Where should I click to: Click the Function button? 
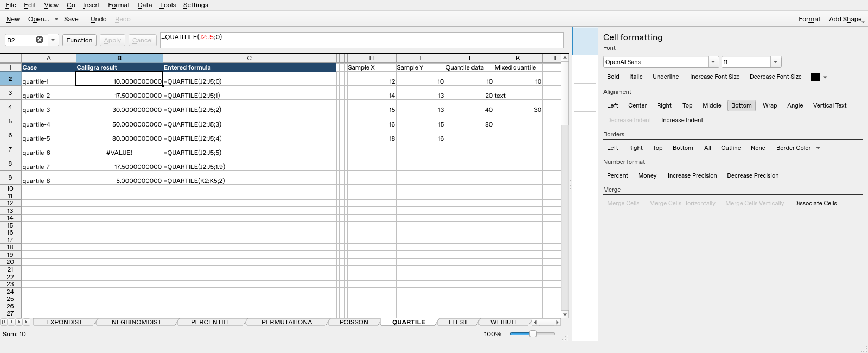[x=79, y=40]
